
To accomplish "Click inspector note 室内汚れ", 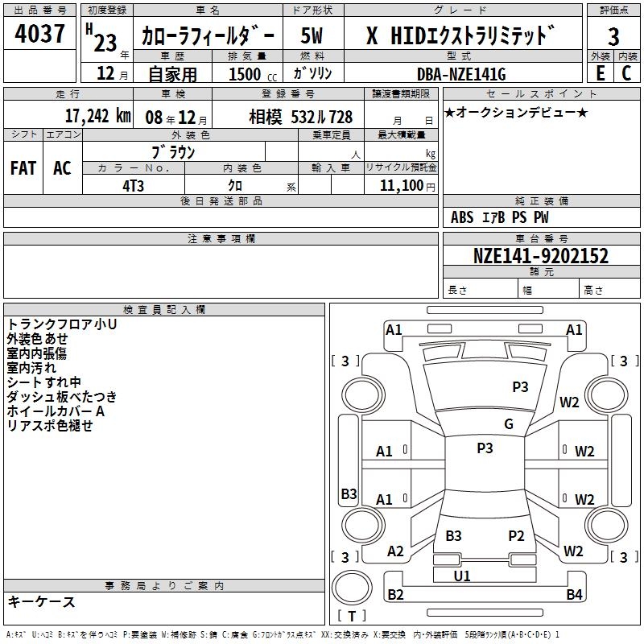I will (x=31, y=368).
